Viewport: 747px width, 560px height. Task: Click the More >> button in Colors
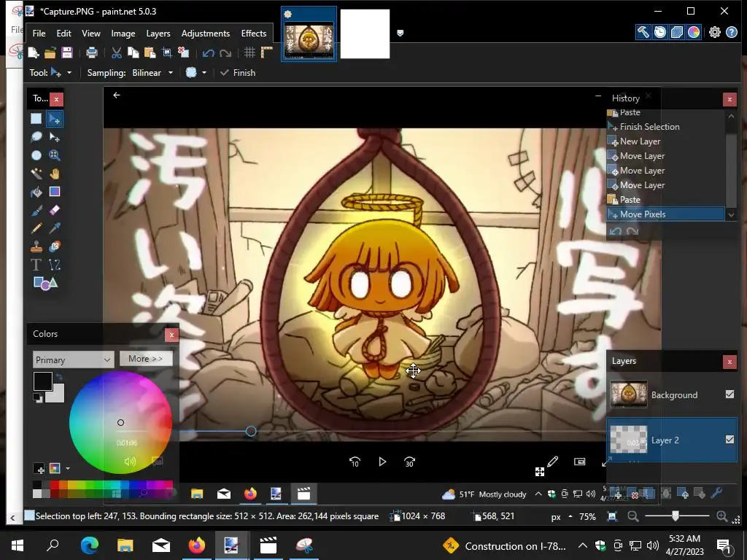146,359
